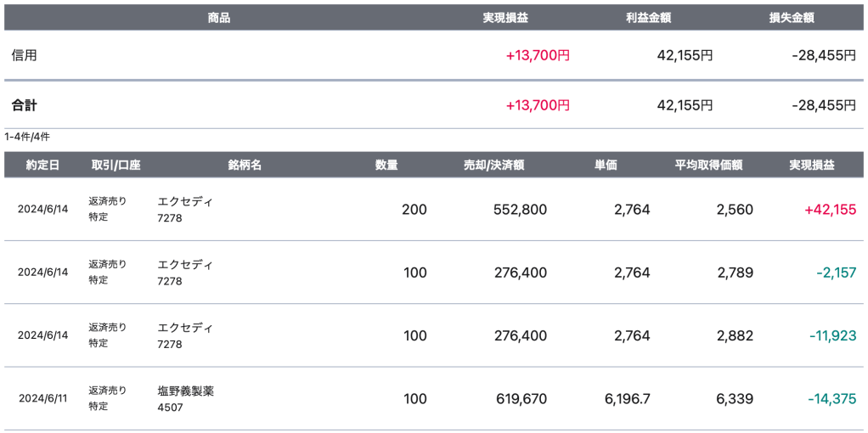Click the 単価 column header
This screenshot has width=868, height=433.
pyautogui.click(x=606, y=165)
